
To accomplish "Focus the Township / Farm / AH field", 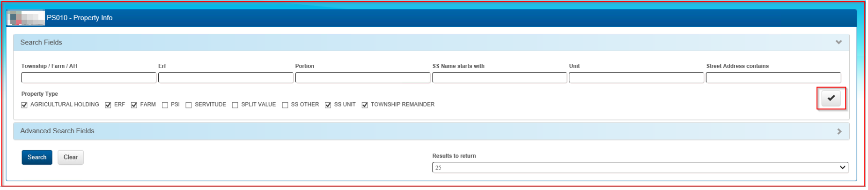I will 89,77.
